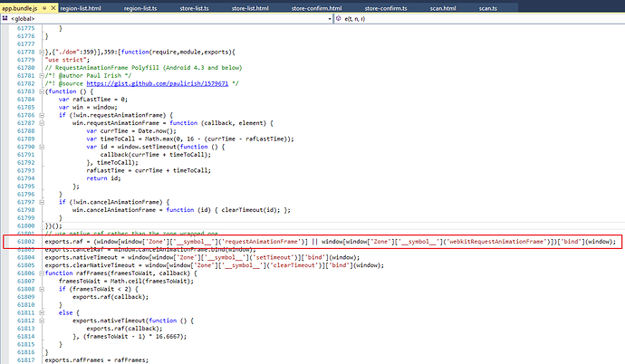Click the 'var timeToCall = Math.max' line
This screenshot has width=625, height=364.
click(190, 139)
